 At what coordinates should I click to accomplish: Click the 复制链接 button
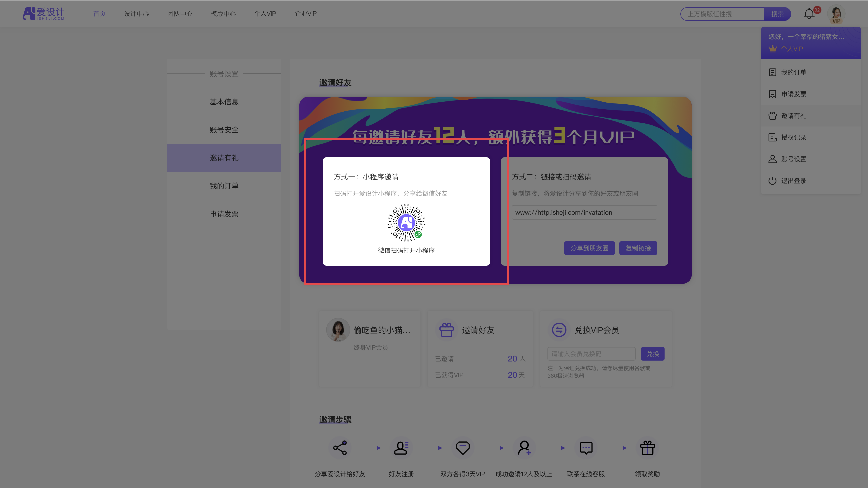638,248
